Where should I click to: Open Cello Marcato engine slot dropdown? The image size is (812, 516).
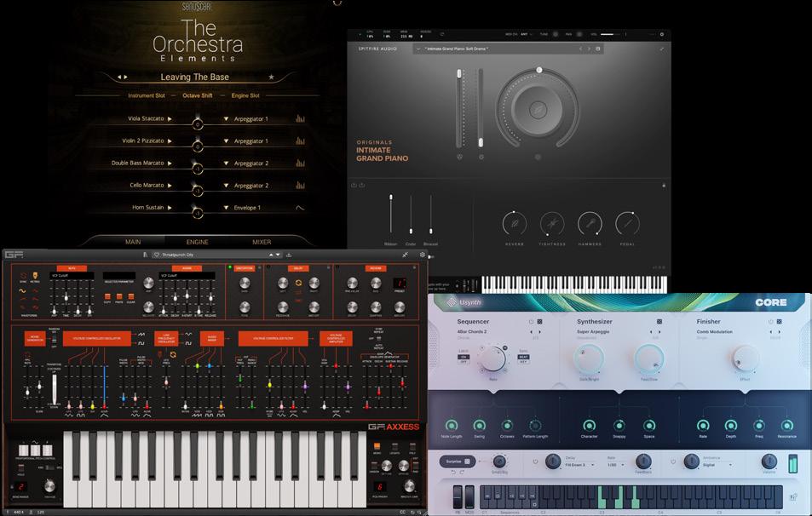click(226, 186)
